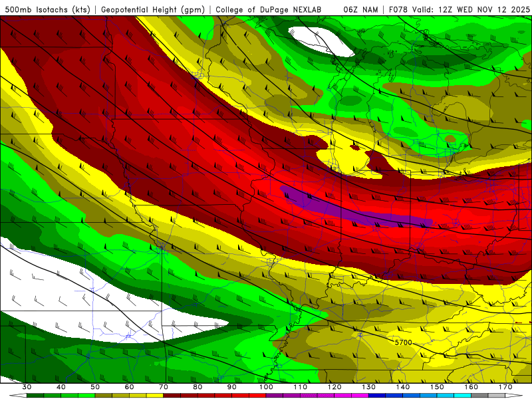This screenshot has height=399, width=532.
Task: Click the 60 label on the color scale
Action: 129,387
